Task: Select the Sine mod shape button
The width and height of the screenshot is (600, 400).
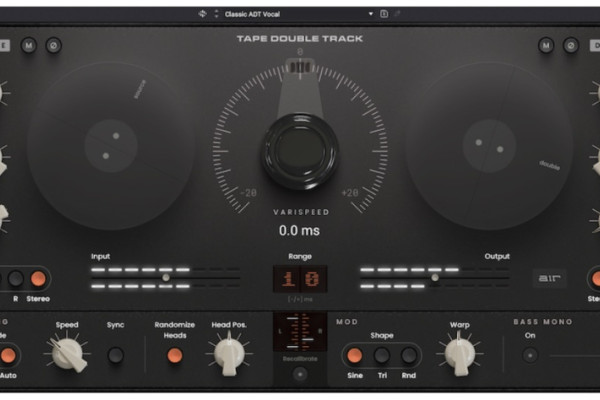Action: [355, 355]
